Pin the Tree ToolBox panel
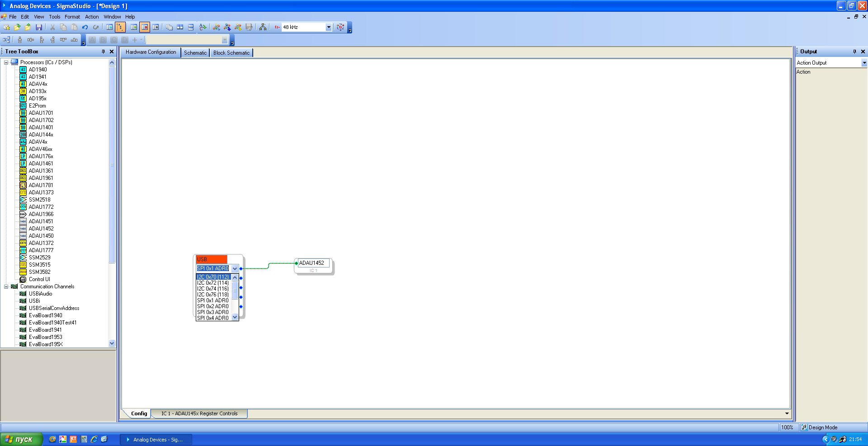 click(x=103, y=52)
